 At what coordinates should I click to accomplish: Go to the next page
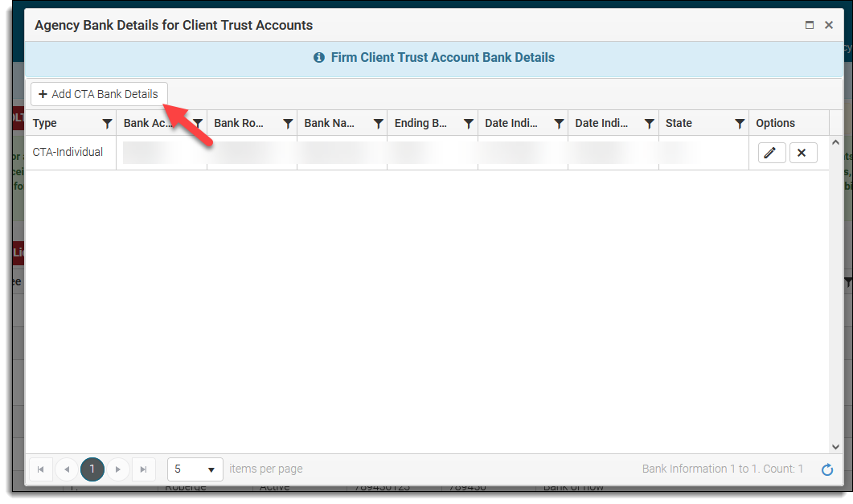tap(117, 469)
